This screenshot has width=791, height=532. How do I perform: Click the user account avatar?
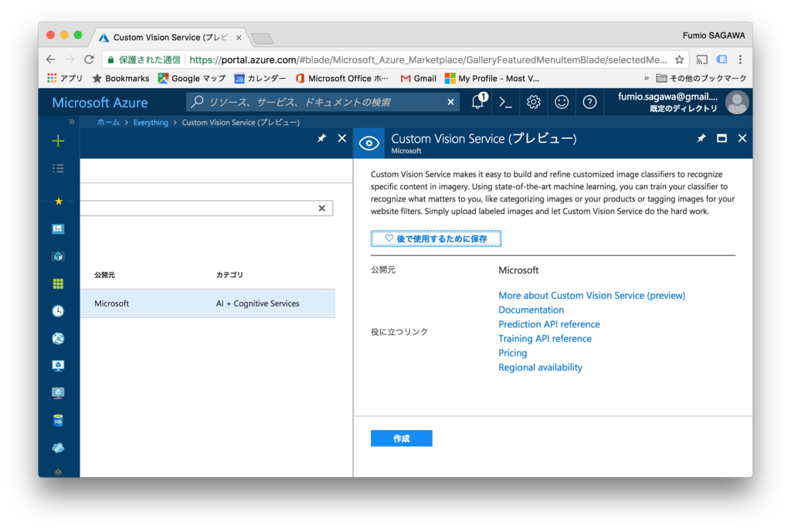point(737,103)
